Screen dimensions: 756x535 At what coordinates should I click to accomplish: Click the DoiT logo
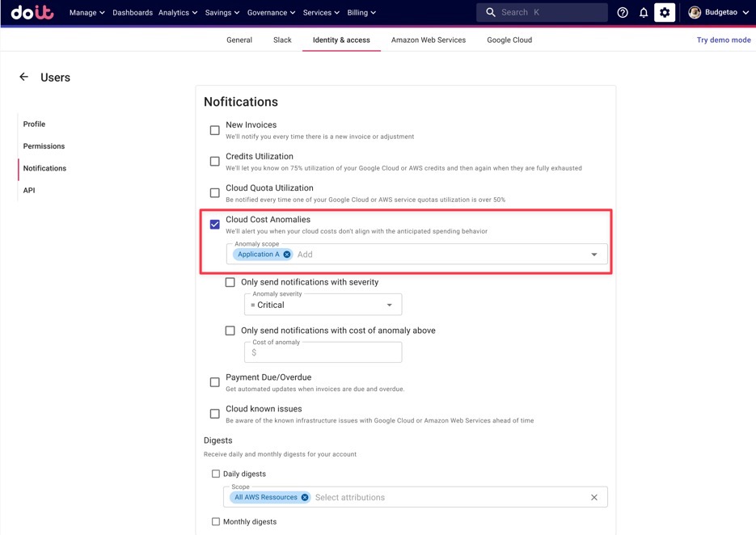pyautogui.click(x=32, y=13)
